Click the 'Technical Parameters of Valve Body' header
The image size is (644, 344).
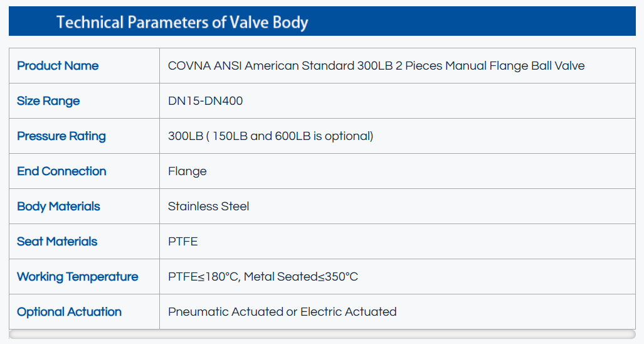(x=182, y=23)
